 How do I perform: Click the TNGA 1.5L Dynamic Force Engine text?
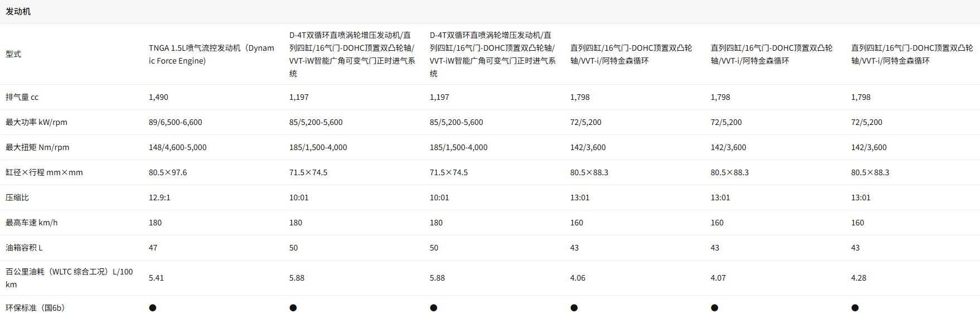pyautogui.click(x=211, y=54)
